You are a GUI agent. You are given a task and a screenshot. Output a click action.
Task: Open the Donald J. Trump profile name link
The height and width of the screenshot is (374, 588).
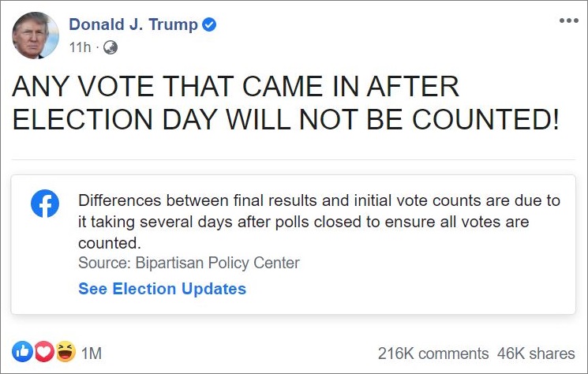[133, 24]
